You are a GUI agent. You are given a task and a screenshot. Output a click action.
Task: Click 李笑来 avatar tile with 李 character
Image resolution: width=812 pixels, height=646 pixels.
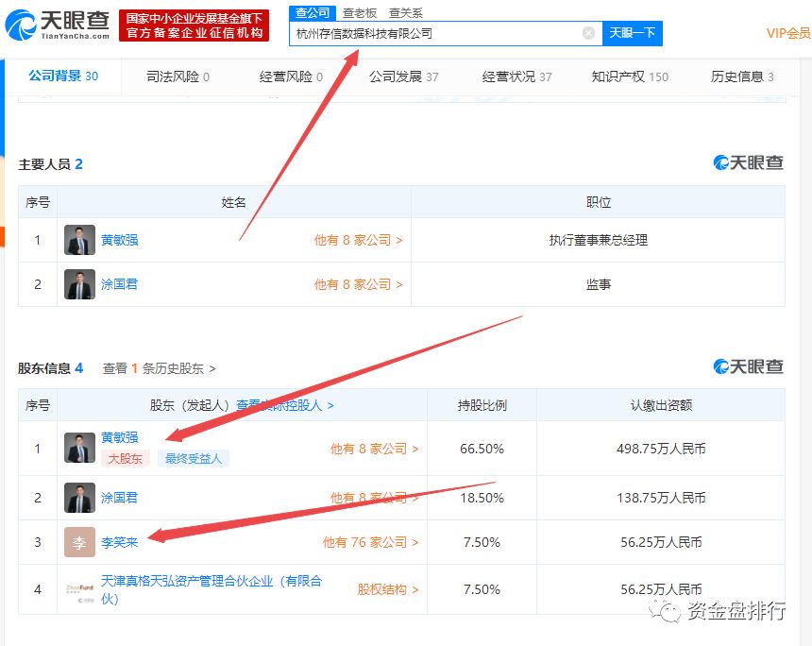79,542
